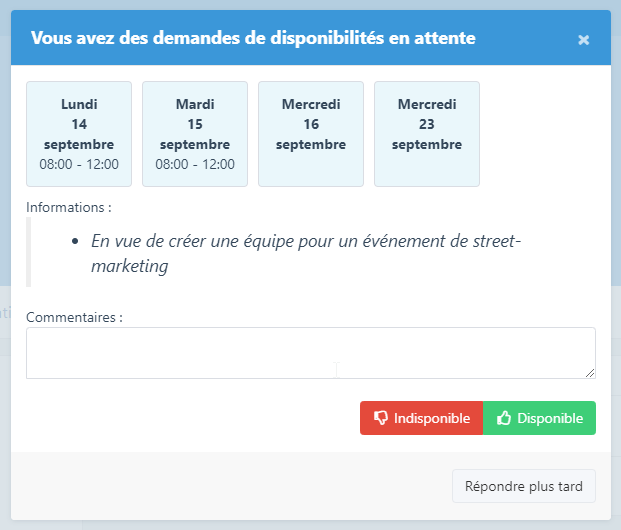This screenshot has width=621, height=530.
Task: Select the Lundi 14 septembre date card
Action: tap(79, 134)
